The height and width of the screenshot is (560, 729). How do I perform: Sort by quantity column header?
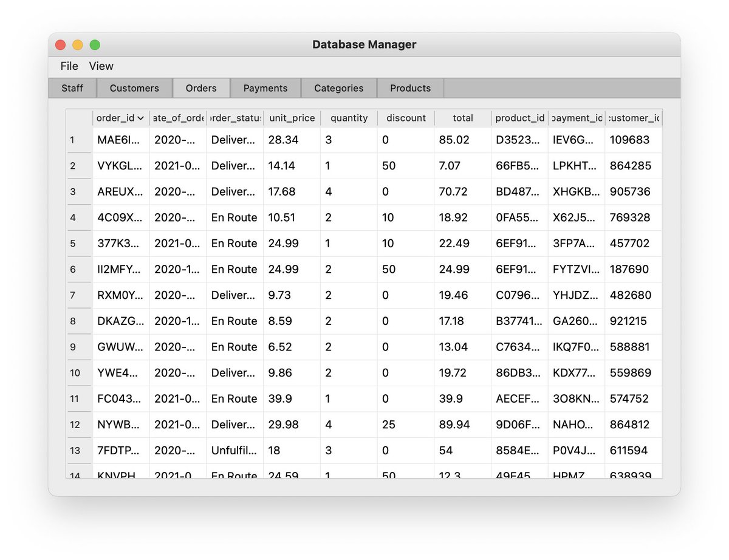tap(349, 118)
